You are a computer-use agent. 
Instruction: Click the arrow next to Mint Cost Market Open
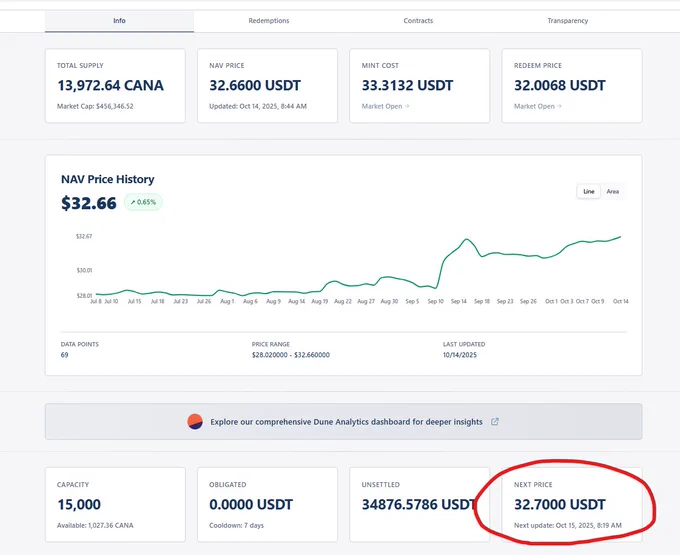407,106
